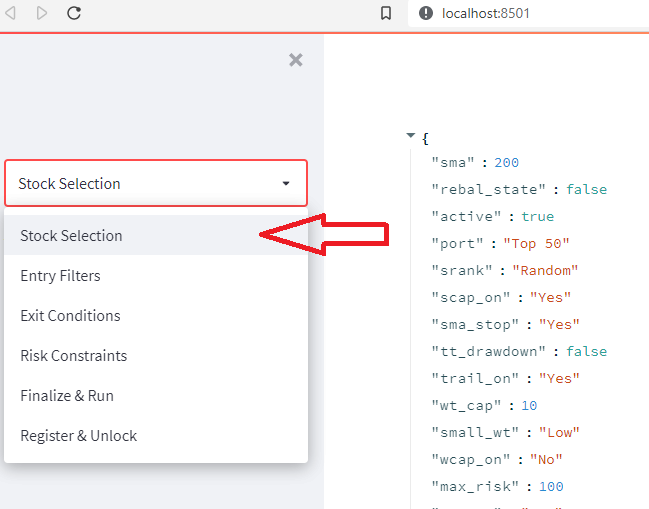
Task: Click the "srank" key
Action: tap(462, 271)
